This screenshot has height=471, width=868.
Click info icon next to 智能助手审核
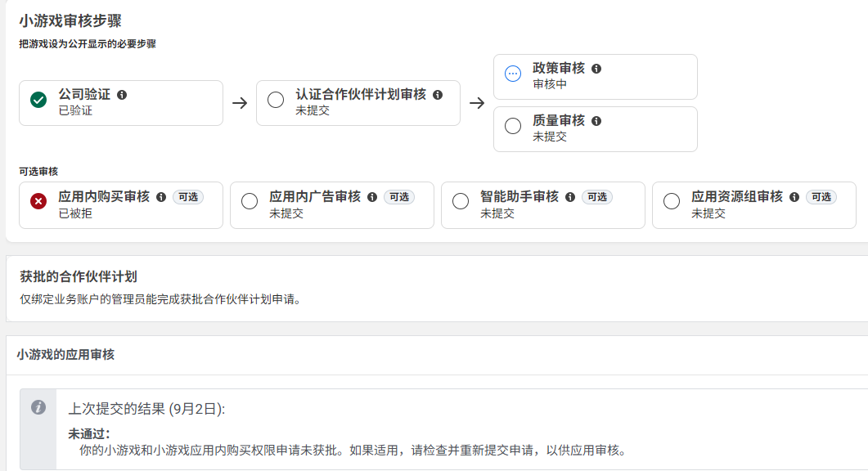click(x=570, y=197)
